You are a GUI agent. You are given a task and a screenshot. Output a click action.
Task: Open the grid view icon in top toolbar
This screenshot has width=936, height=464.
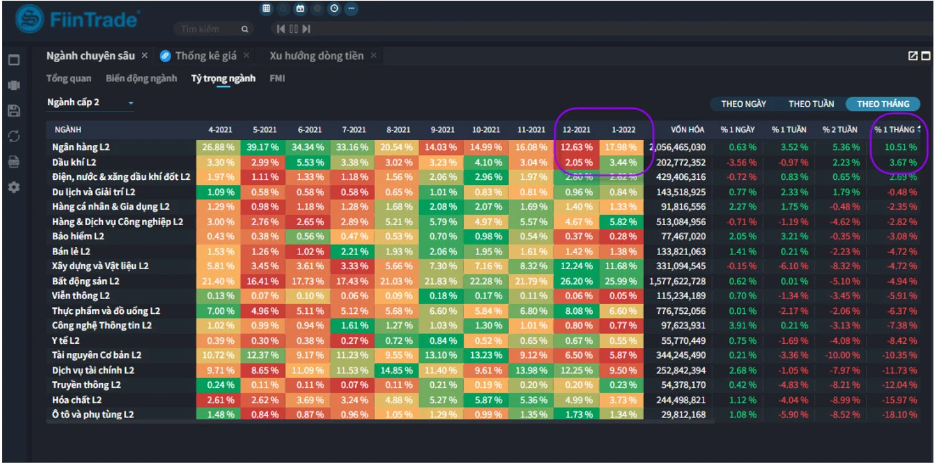[x=266, y=8]
